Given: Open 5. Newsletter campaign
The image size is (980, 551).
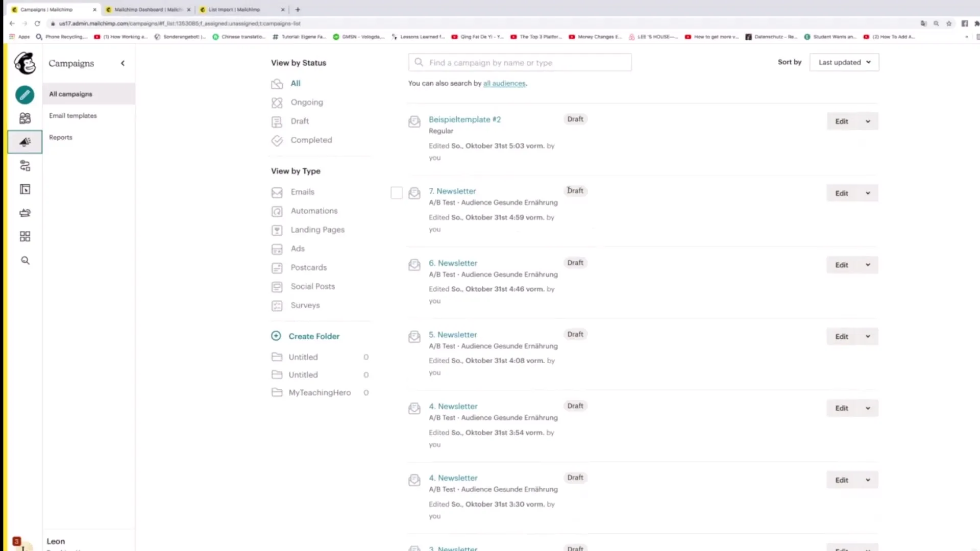Looking at the screenshot, I should coord(453,335).
